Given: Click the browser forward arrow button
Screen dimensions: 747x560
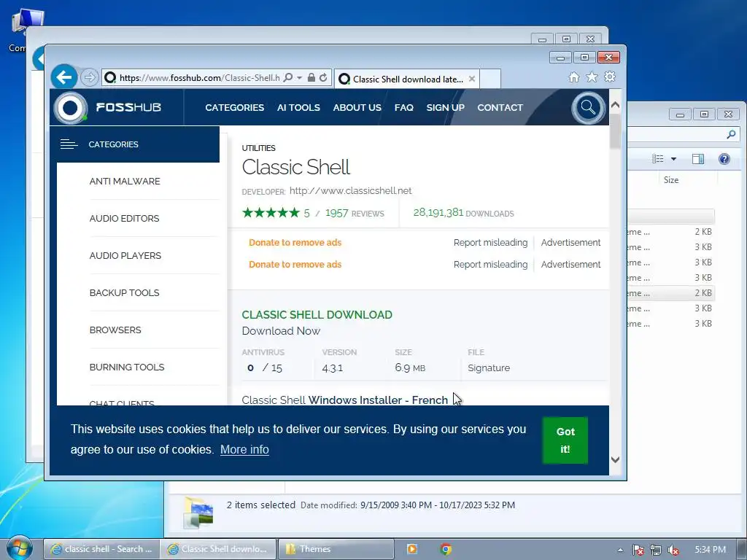Looking at the screenshot, I should pos(89,77).
